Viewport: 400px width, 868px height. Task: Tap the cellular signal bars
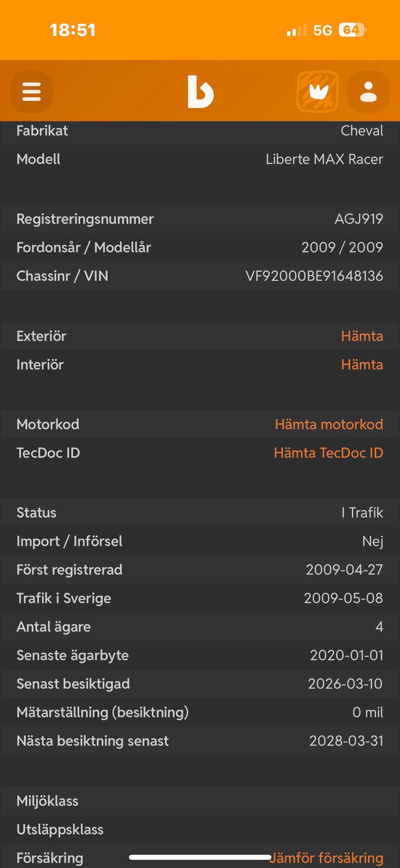(x=296, y=30)
